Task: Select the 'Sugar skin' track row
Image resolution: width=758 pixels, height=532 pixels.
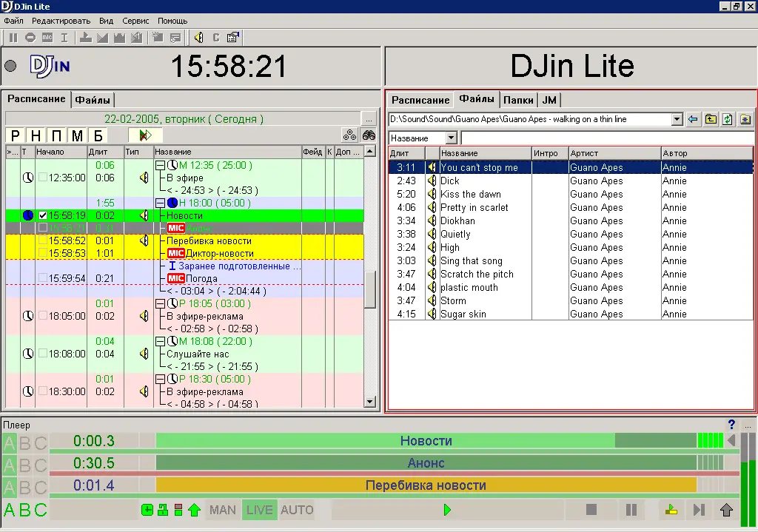Action: tap(571, 314)
